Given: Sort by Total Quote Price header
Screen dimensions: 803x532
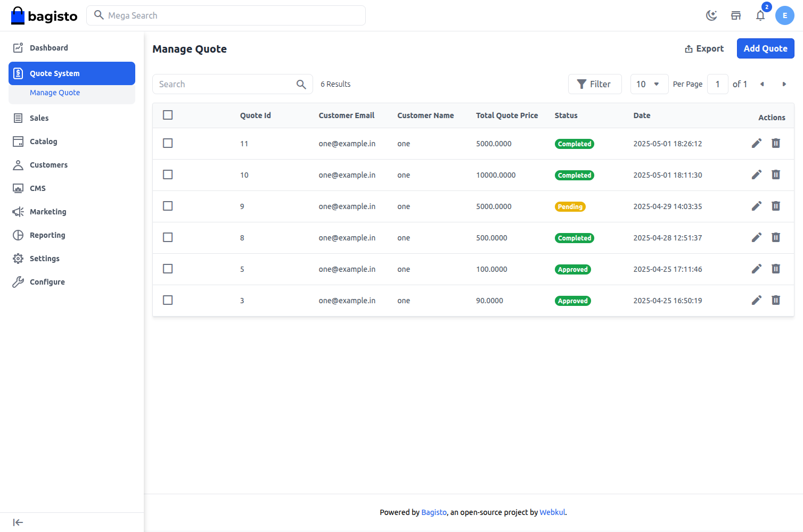Looking at the screenshot, I should pyautogui.click(x=507, y=115).
